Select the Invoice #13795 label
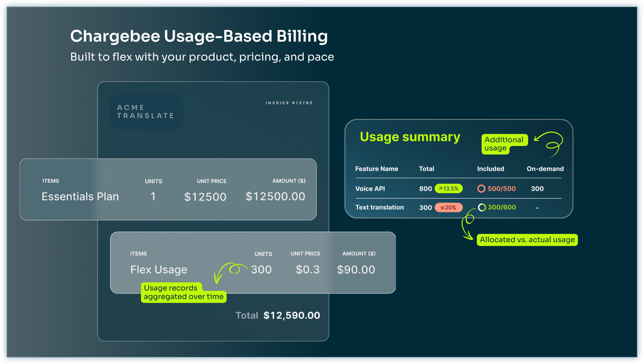The image size is (644, 364). tap(289, 103)
